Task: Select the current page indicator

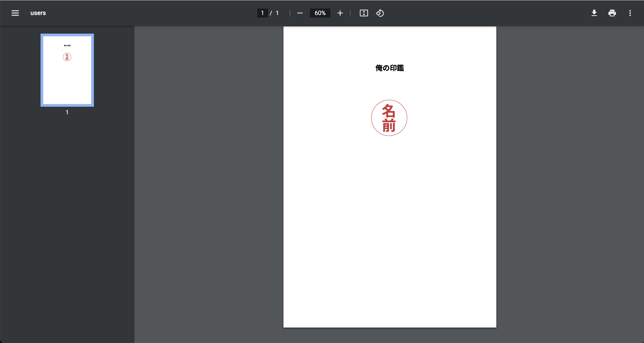Action: [262, 13]
